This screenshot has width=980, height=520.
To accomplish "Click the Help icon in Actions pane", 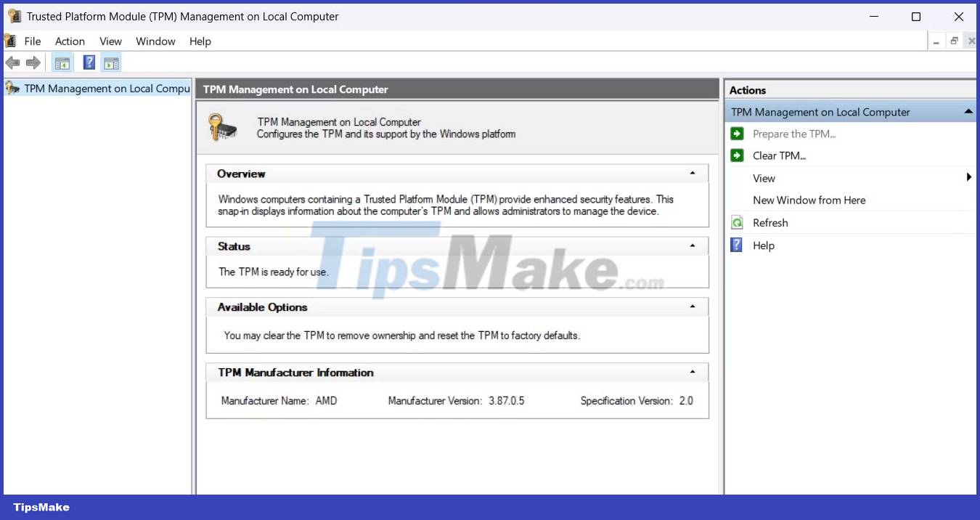I will tap(735, 245).
